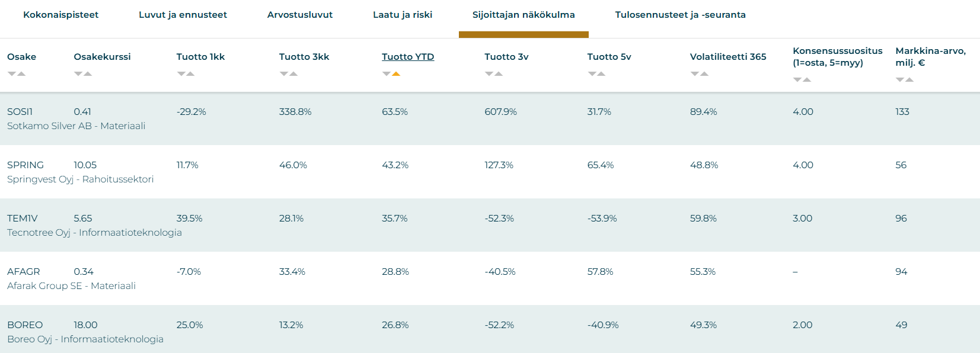Sort descending by Tuotto 1kk column
This screenshot has width=980, height=353.
[x=181, y=74]
